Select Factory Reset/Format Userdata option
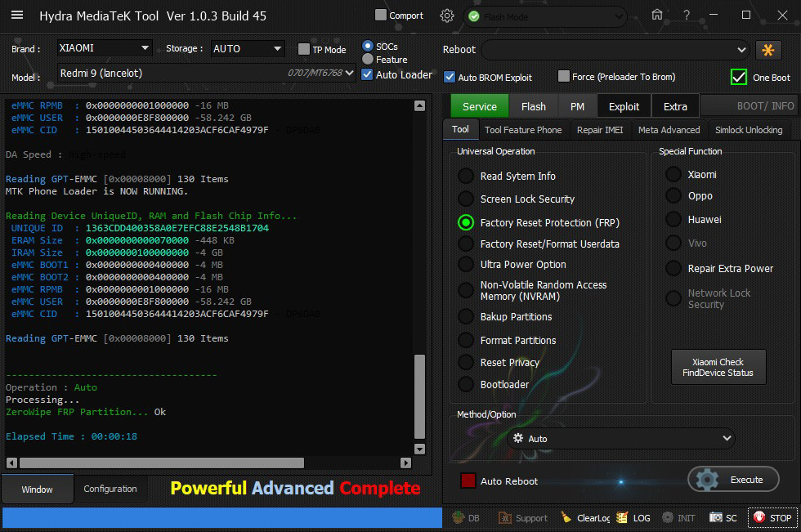The height and width of the screenshot is (532, 801). [465, 244]
